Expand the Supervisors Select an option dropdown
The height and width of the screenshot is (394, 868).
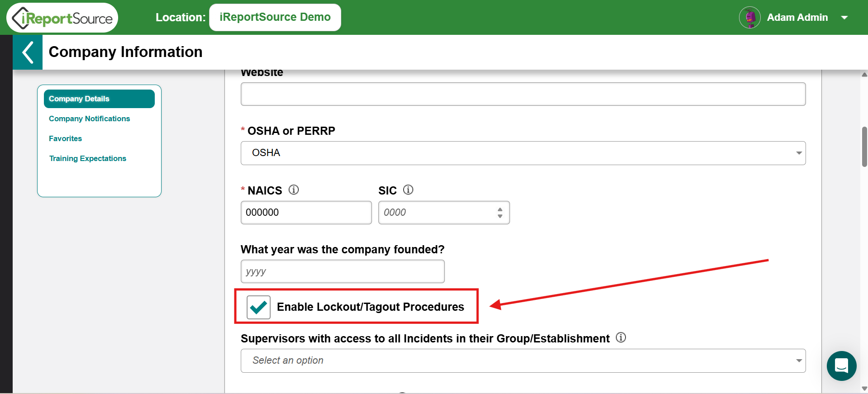point(523,361)
